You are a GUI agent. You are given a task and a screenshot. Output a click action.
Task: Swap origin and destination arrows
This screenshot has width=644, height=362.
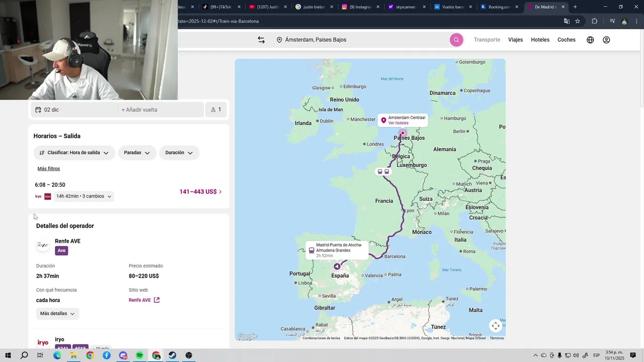(261, 40)
